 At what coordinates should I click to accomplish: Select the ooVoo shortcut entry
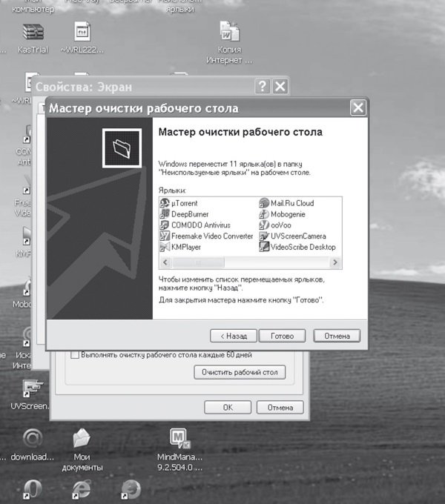[275, 225]
